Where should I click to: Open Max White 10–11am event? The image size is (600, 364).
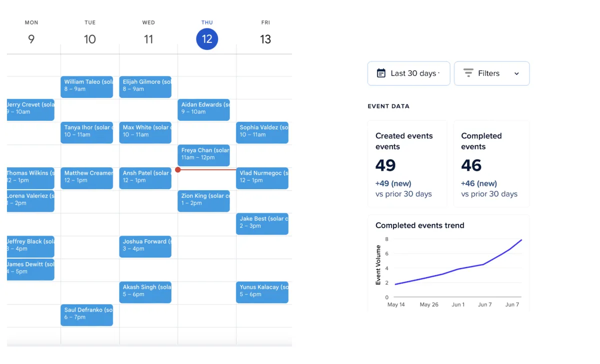coord(145,133)
